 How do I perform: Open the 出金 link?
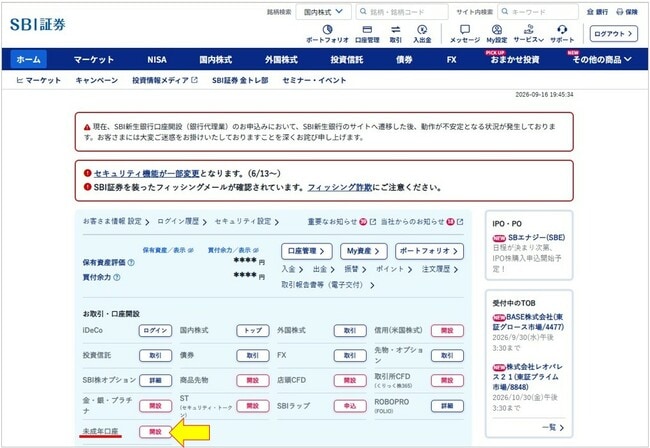point(323,269)
